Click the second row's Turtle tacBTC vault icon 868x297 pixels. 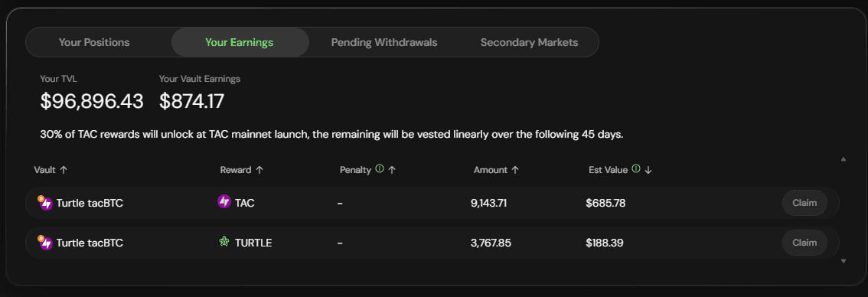(x=45, y=243)
